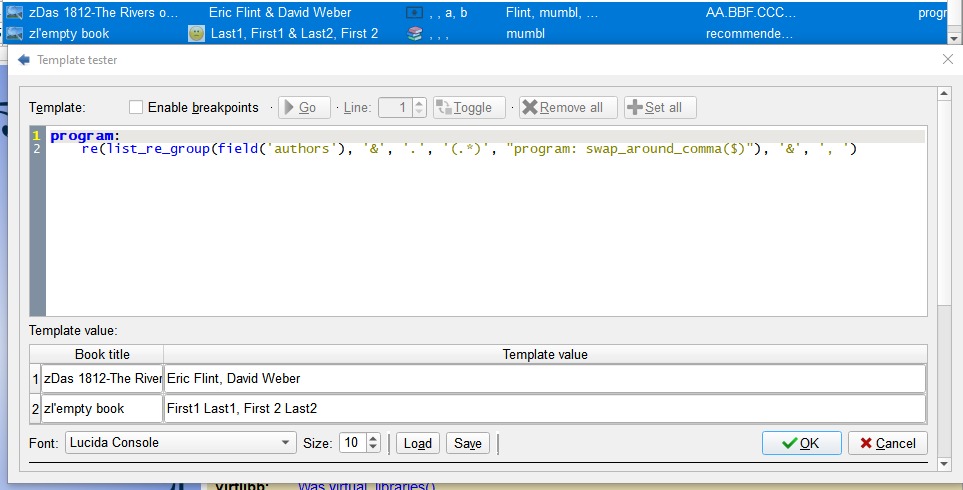This screenshot has width=963, height=490.
Task: Click cover icon of zl'empty book row
Action: pyautogui.click(x=14, y=33)
